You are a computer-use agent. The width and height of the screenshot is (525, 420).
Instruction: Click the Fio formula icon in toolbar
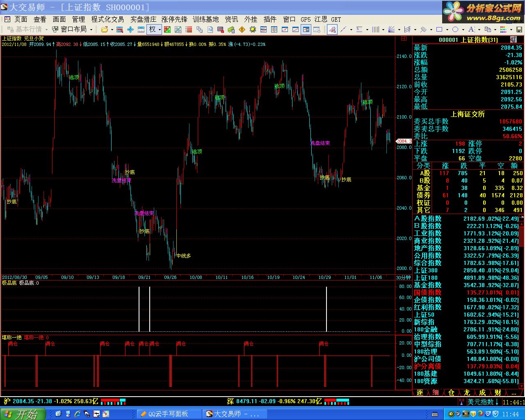tap(210, 30)
